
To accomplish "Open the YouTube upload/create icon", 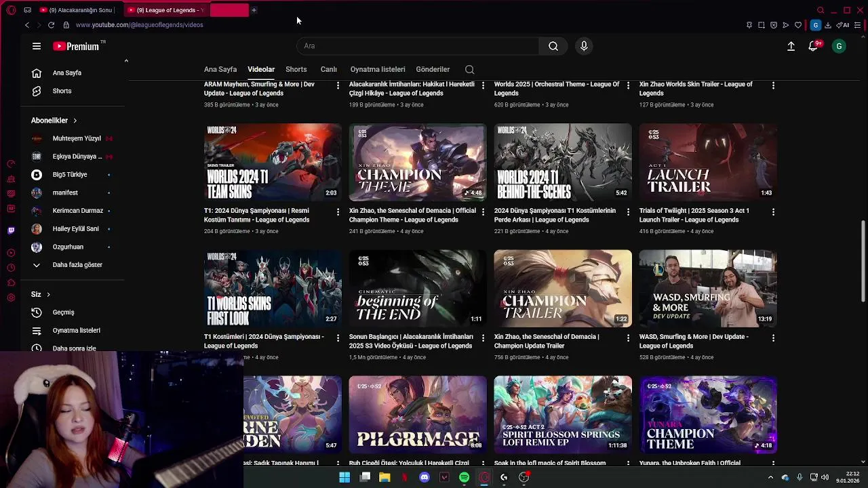I will click(x=791, y=46).
